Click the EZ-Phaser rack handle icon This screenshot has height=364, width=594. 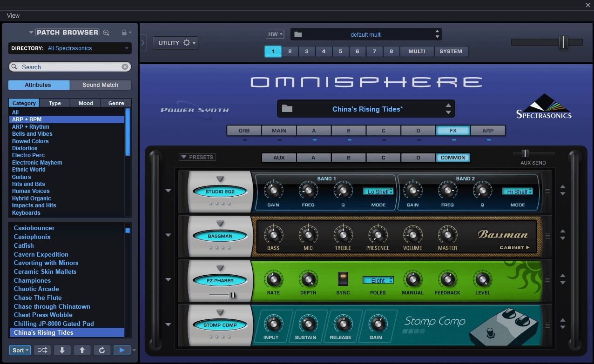tap(547, 281)
